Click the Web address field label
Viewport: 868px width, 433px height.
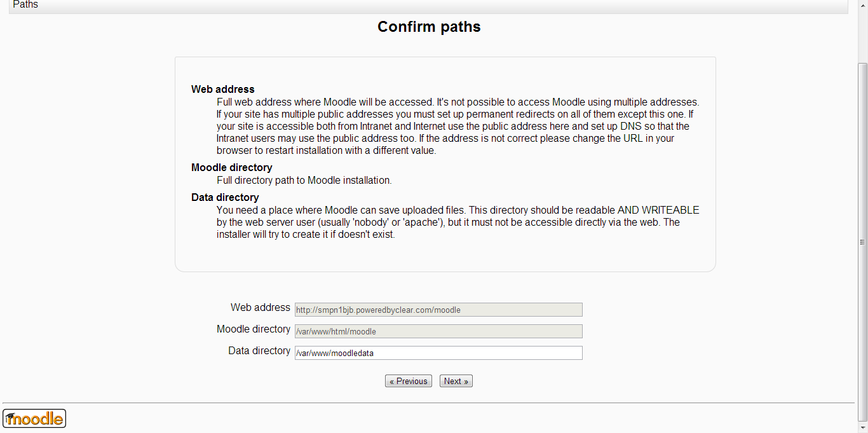point(260,308)
